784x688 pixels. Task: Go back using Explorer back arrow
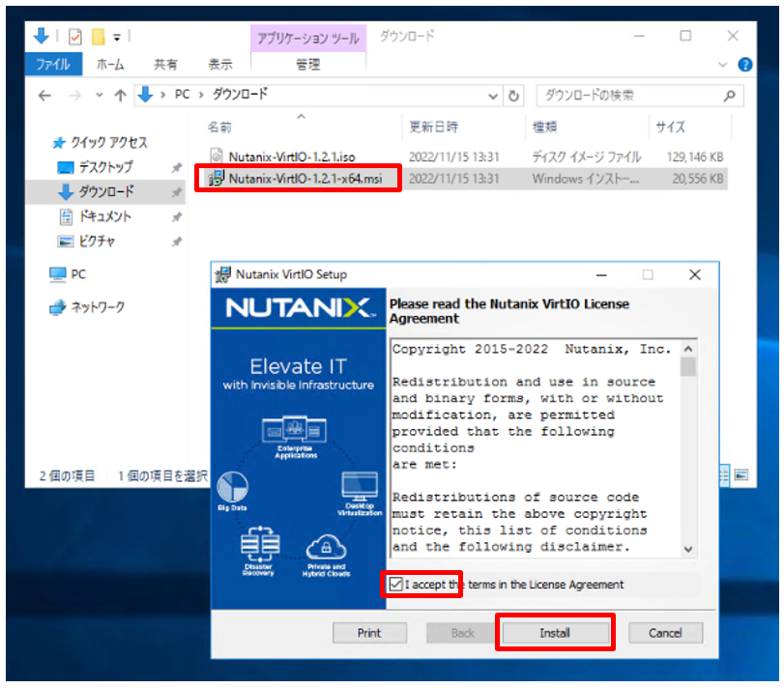pyautogui.click(x=45, y=95)
